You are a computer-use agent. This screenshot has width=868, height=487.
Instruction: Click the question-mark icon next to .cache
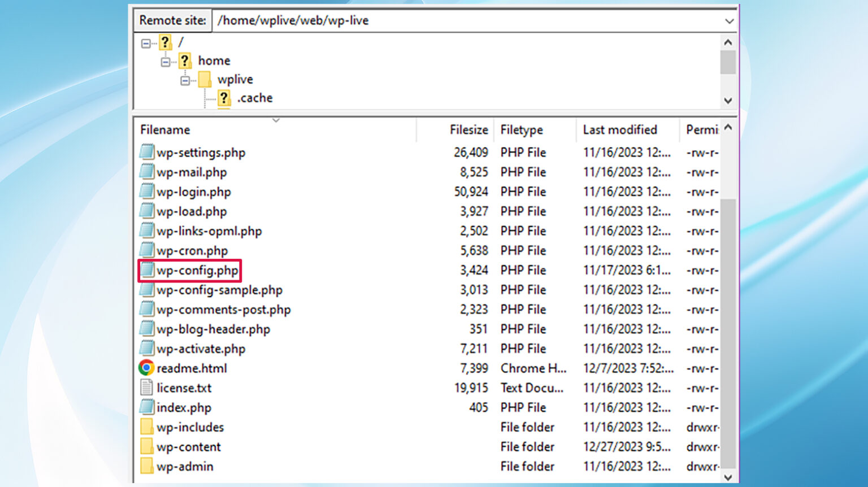coord(224,98)
